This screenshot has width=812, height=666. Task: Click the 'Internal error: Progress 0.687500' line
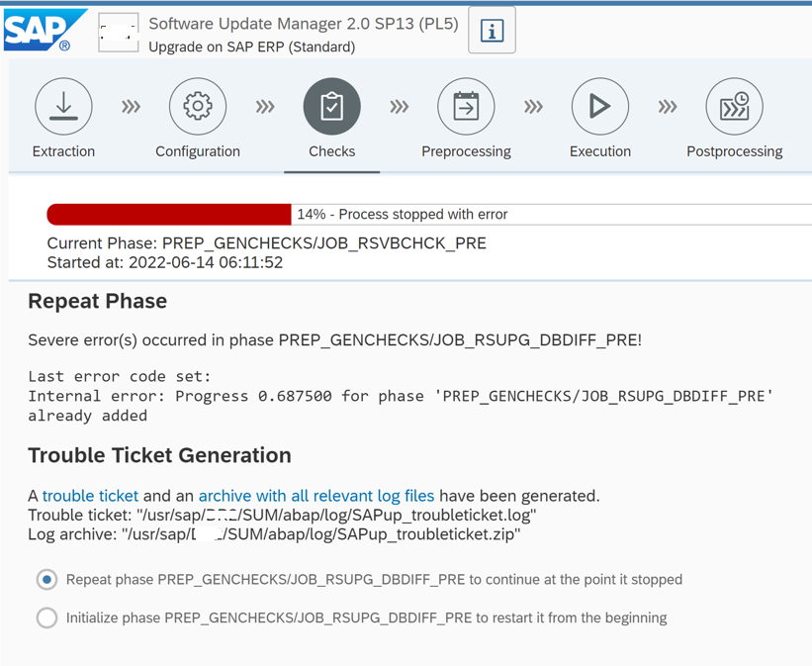click(x=401, y=396)
